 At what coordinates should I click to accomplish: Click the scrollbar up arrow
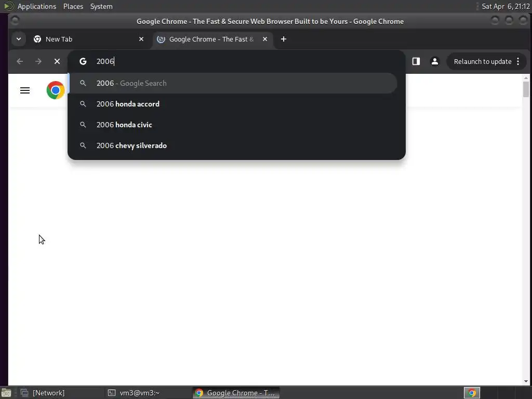[526, 78]
